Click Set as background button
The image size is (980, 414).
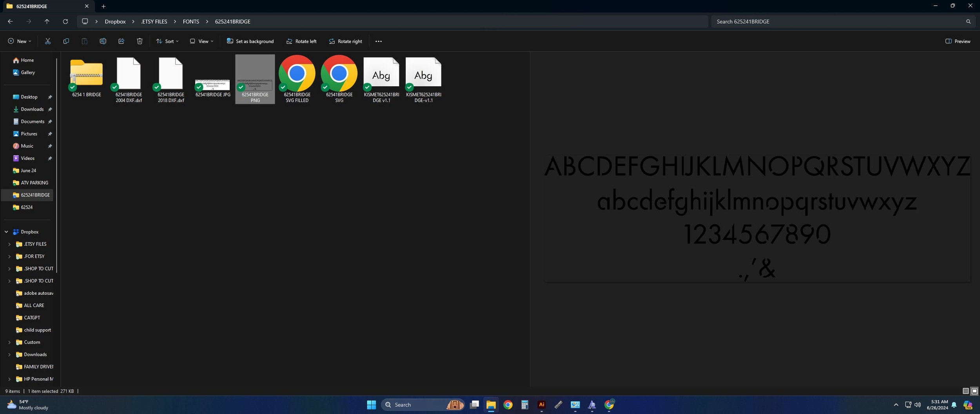[x=250, y=41]
